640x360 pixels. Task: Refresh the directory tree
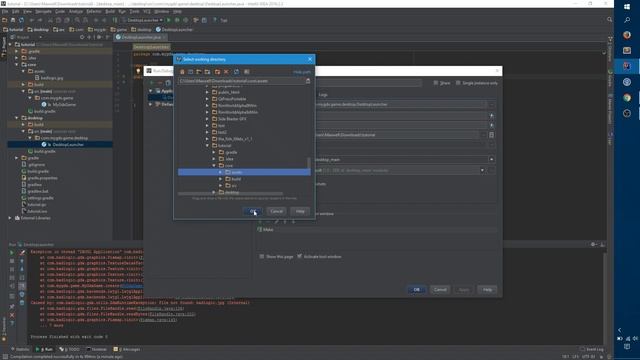236,72
